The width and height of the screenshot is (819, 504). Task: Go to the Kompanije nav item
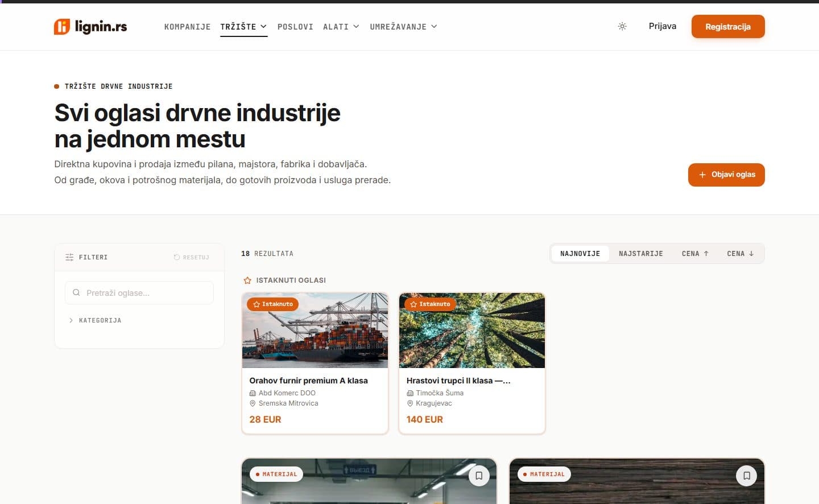tap(187, 27)
